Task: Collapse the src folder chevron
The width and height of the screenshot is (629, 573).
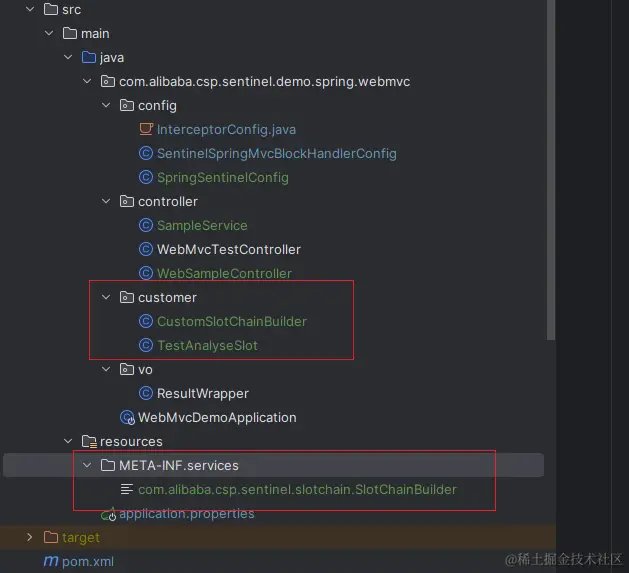Action: 30,9
